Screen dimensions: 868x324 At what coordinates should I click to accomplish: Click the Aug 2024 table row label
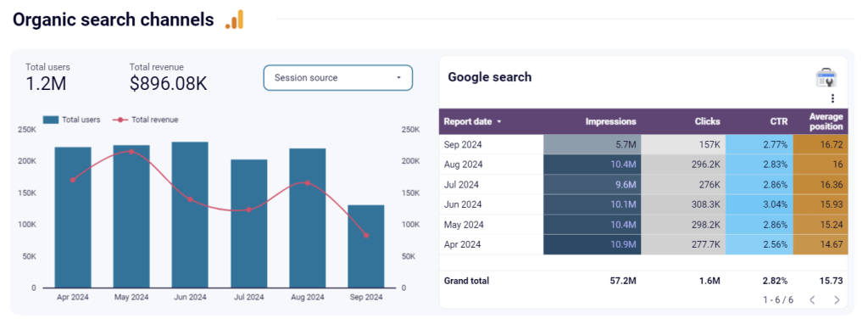(464, 165)
